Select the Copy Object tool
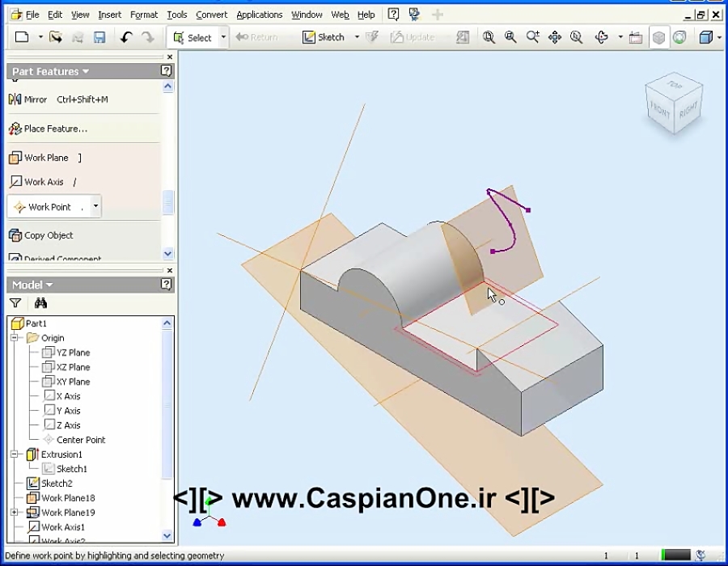Viewport: 728px width, 566px height. (x=41, y=235)
